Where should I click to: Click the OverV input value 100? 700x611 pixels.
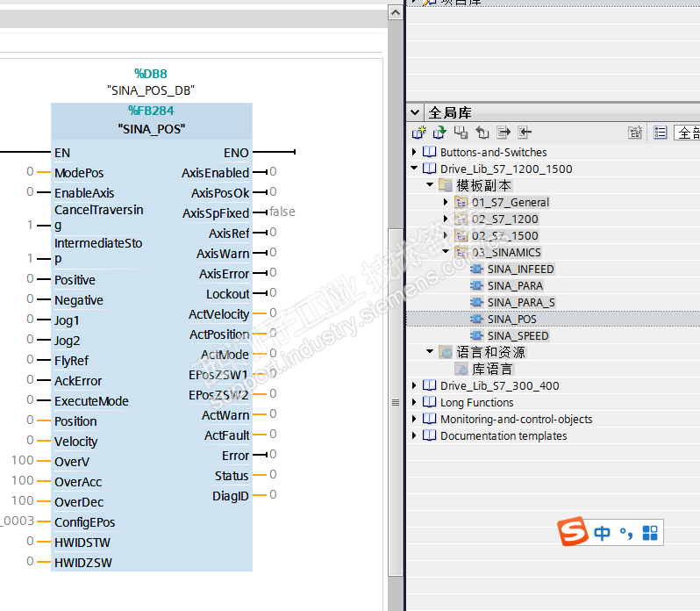tap(22, 460)
